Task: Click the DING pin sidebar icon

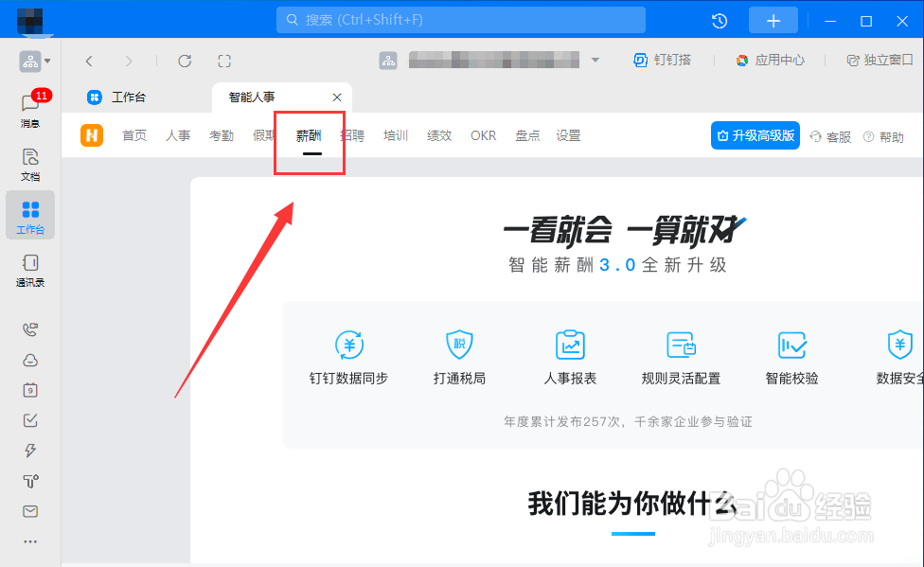Action: pos(30,481)
